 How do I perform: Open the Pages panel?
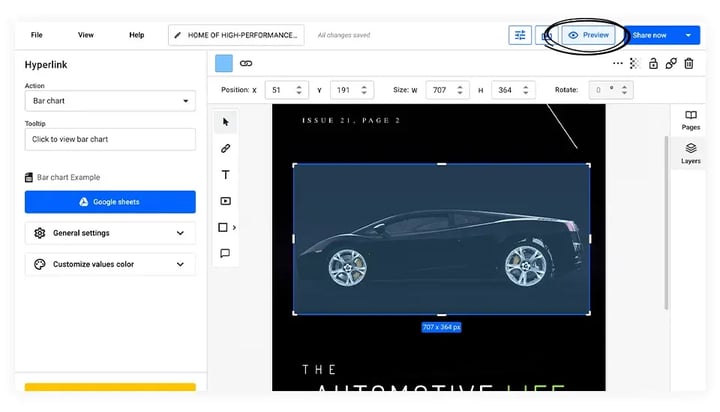(x=691, y=120)
